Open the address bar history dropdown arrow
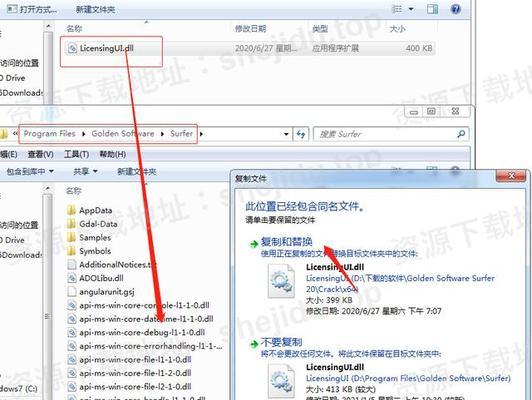Image resolution: width=532 pixels, height=400 pixels. click(286, 134)
